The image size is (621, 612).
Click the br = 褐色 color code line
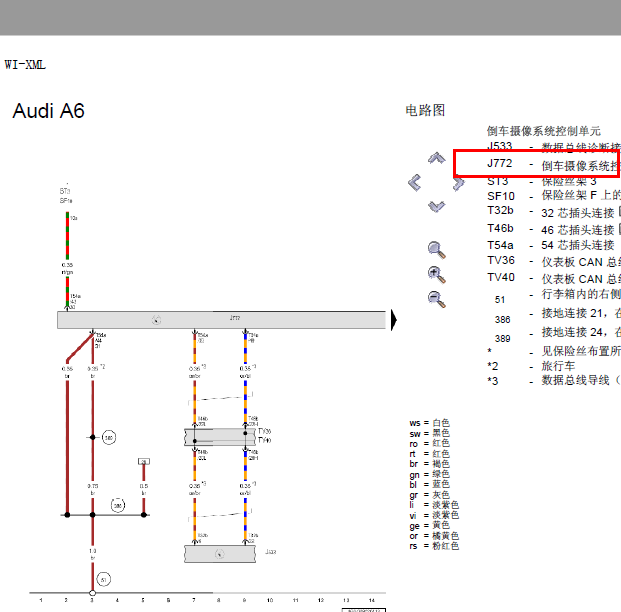(429, 464)
